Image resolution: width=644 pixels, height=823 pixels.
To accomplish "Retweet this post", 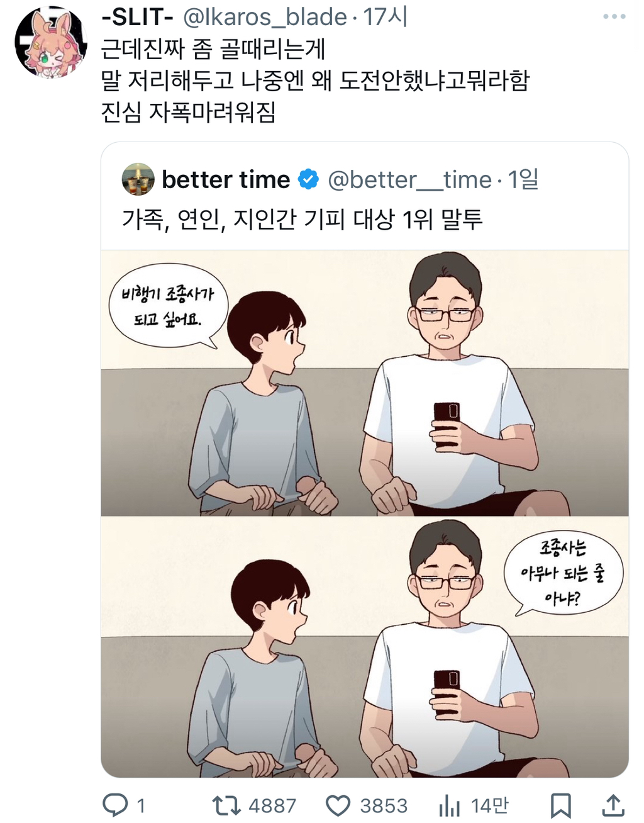I will coord(225,805).
